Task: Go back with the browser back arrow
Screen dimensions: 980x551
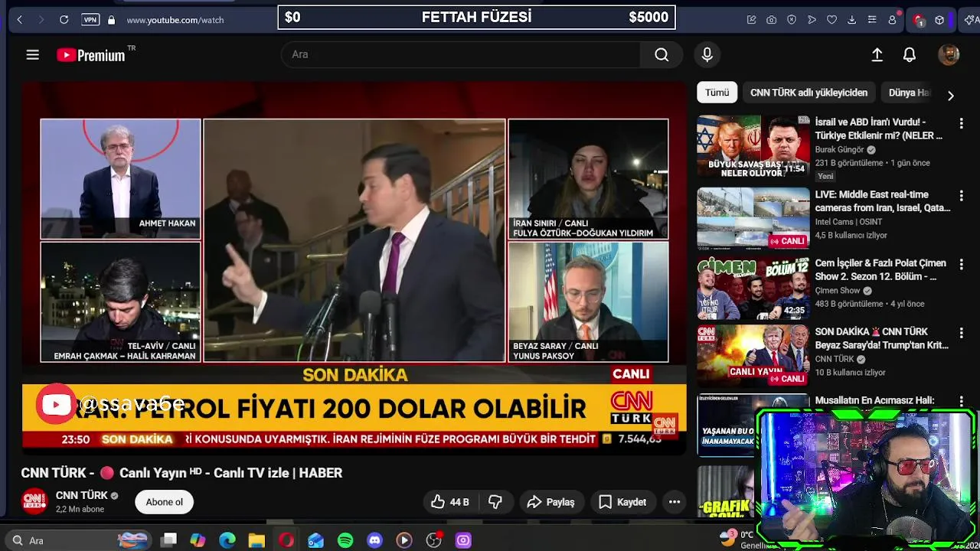Action: (19, 20)
